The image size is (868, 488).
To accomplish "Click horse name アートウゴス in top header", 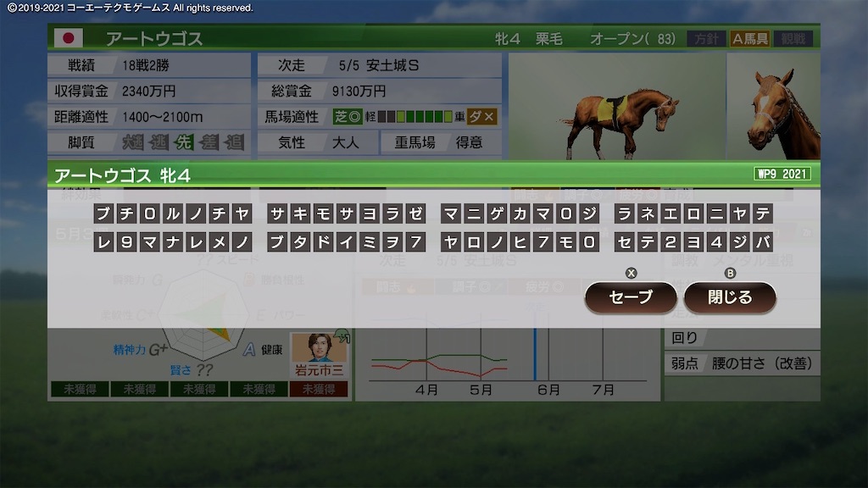I will [154, 39].
